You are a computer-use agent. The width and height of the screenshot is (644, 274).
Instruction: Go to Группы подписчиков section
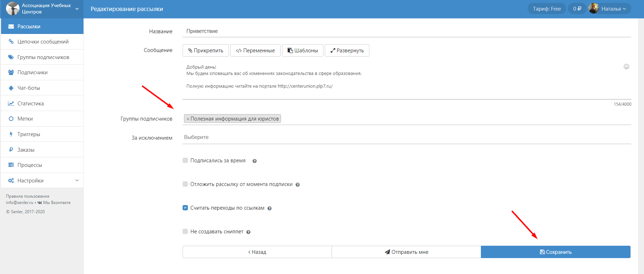(x=42, y=57)
